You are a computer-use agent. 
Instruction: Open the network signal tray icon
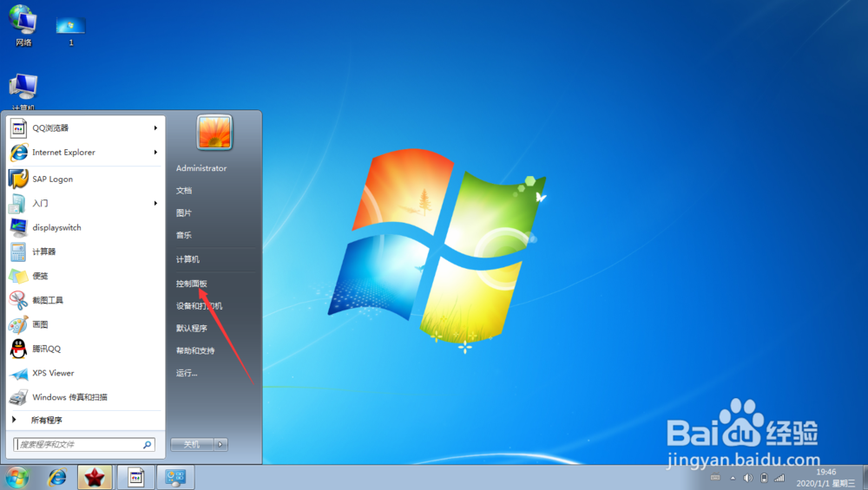tap(779, 479)
